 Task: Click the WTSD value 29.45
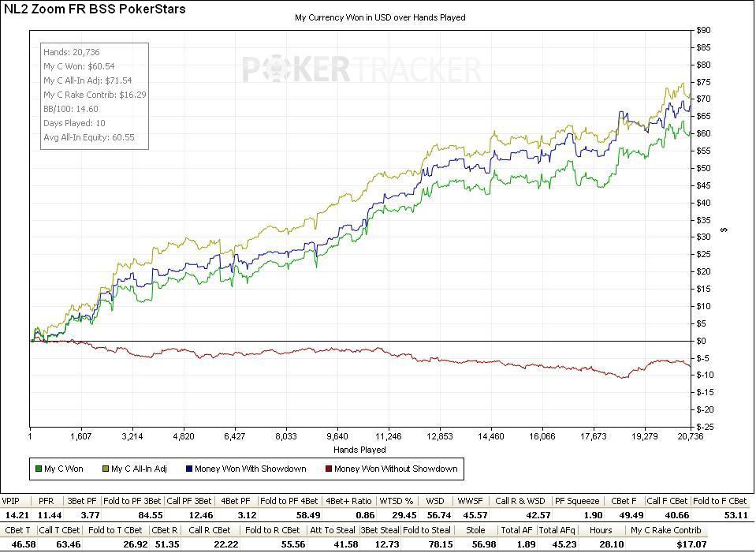coord(404,515)
